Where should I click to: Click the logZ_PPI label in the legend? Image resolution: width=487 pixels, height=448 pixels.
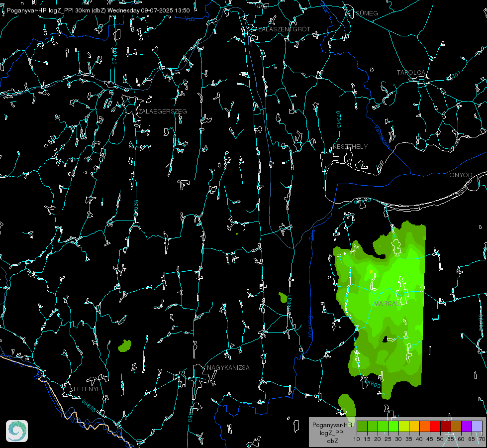[332, 433]
